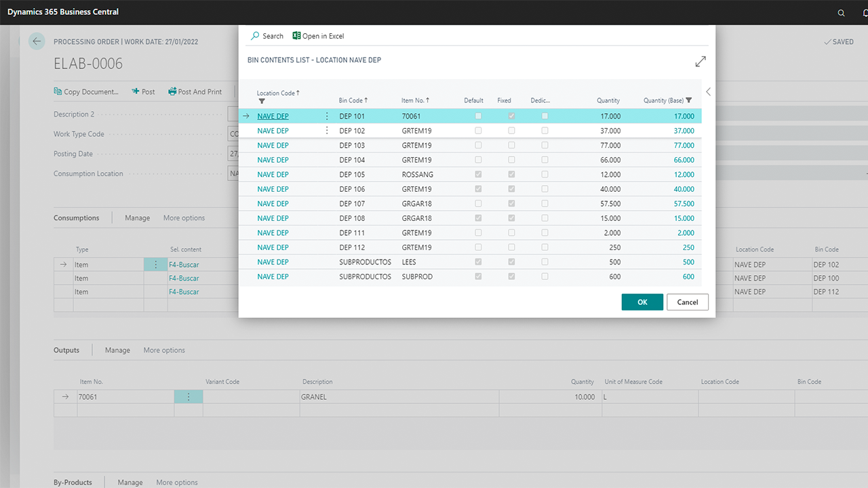The image size is (868, 488).
Task: Select the SUBPROD item number cell
Action: tap(417, 277)
